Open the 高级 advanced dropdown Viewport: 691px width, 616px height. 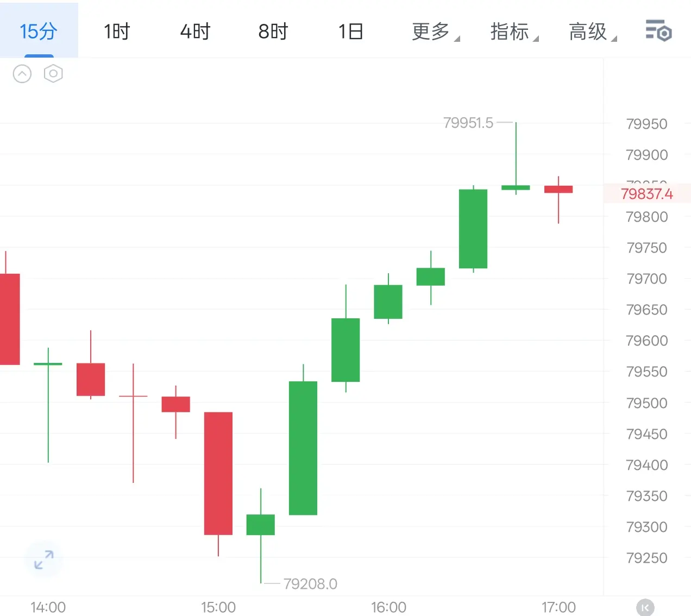click(592, 32)
